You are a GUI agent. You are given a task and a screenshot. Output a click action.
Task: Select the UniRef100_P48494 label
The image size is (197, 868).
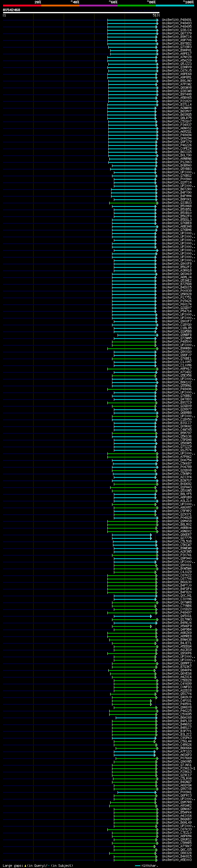coord(177,135)
